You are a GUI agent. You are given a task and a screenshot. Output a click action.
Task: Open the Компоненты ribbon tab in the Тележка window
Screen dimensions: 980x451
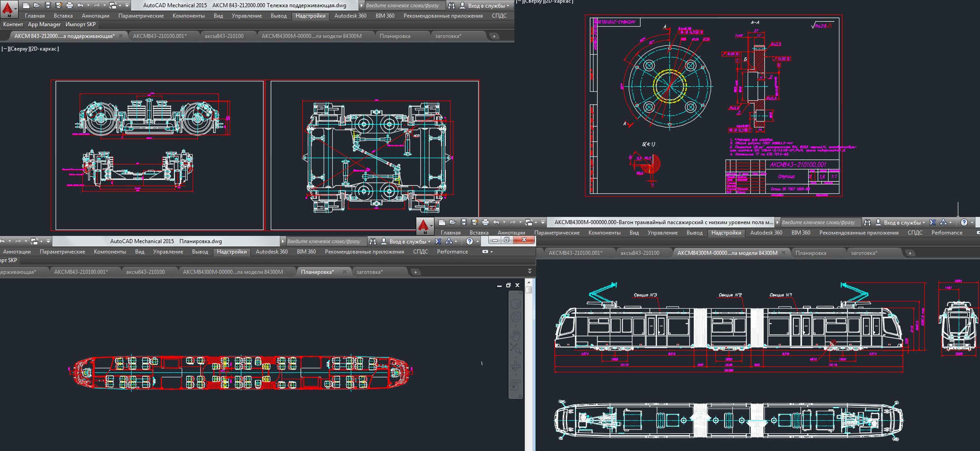pos(188,16)
